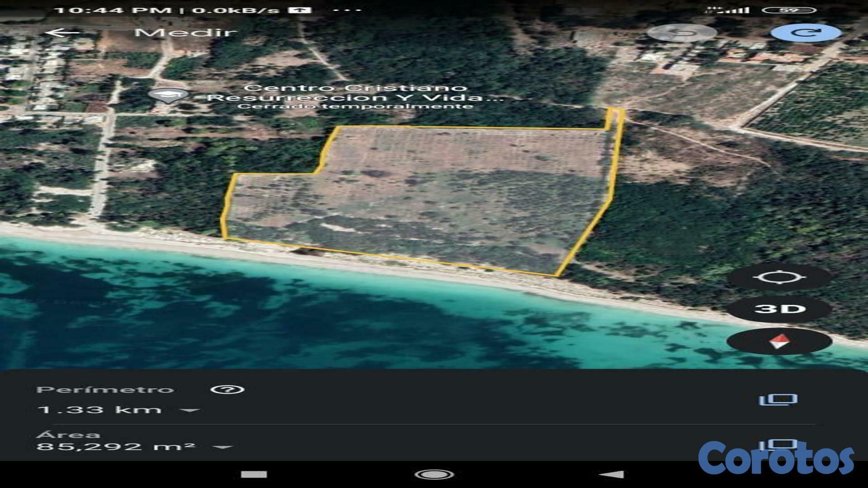Tap the Centro Cristiano place marker pin
Screen dimensions: 868x488
pyautogui.click(x=168, y=95)
